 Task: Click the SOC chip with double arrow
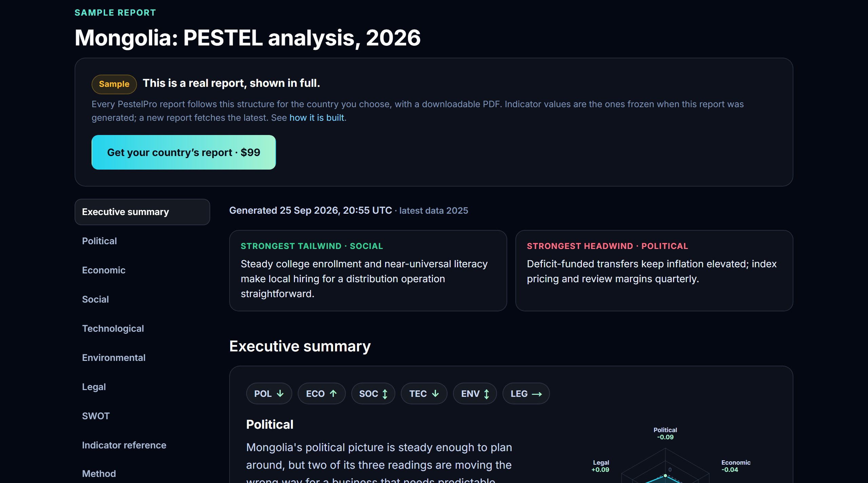pos(373,393)
